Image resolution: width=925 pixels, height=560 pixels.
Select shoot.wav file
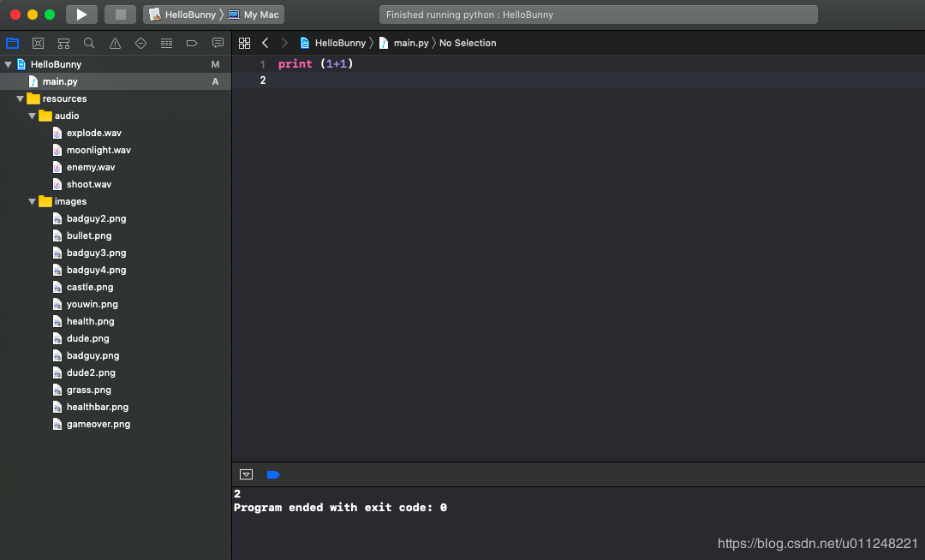(116, 184)
